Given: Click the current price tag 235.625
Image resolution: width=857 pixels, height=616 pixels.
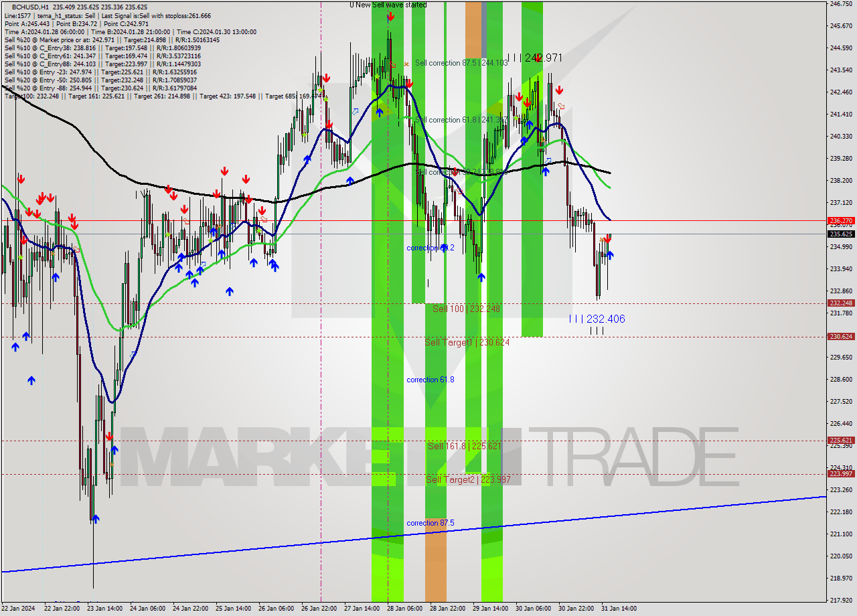Looking at the screenshot, I should [x=841, y=234].
